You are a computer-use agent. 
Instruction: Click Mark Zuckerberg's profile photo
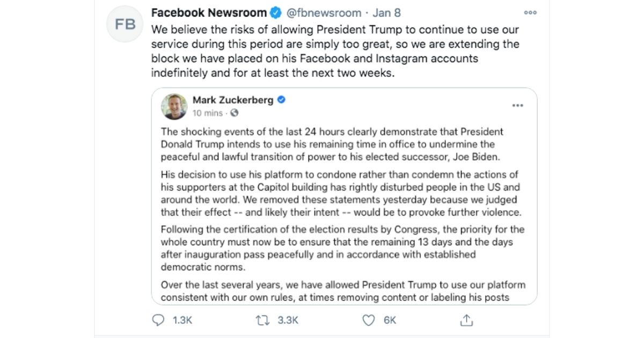tap(174, 106)
